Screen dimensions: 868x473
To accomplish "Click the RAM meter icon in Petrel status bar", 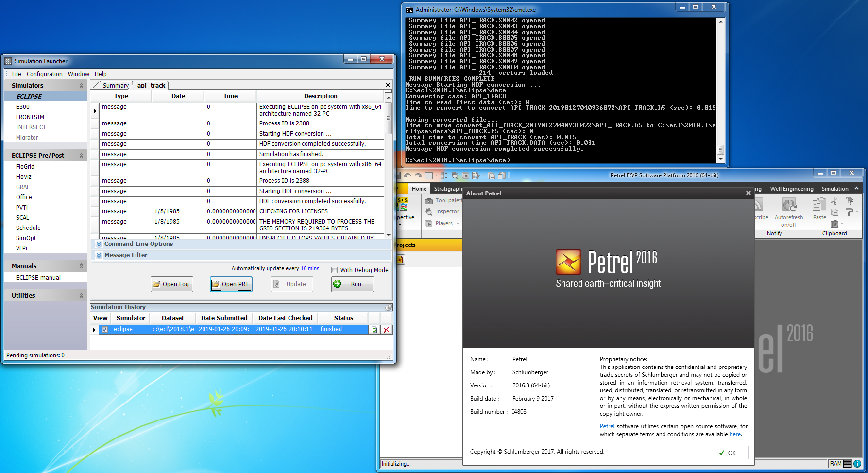I will 847,464.
